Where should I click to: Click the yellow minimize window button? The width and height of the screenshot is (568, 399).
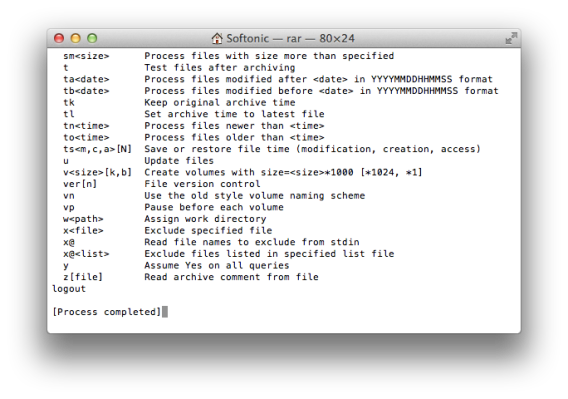click(76, 38)
